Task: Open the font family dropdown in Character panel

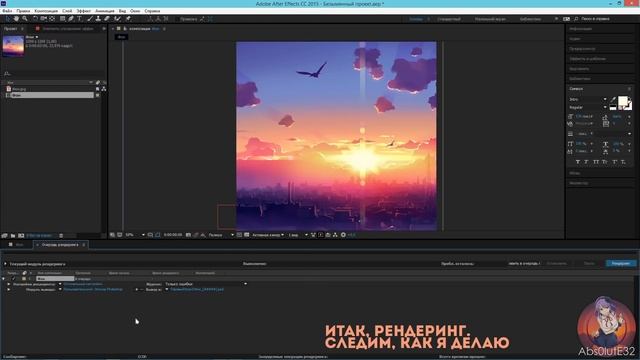Action: coord(588,99)
